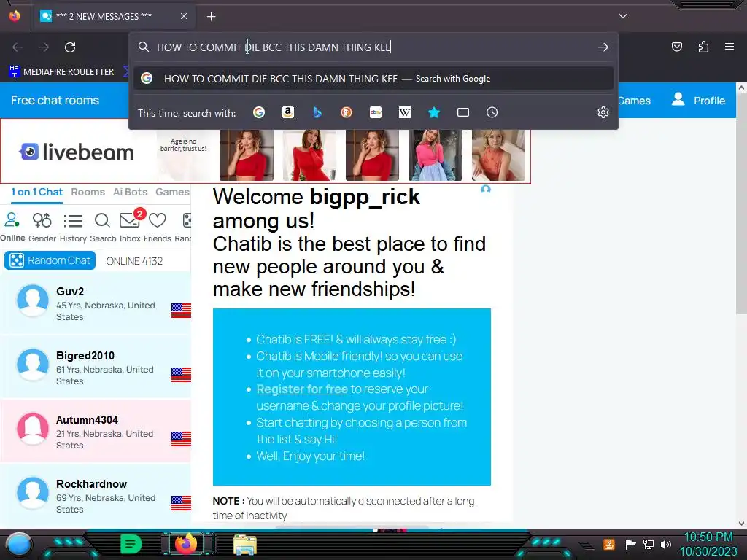Screen dimensions: 747x560
Task: Open the list all tabs chevron
Action: [x=623, y=16]
